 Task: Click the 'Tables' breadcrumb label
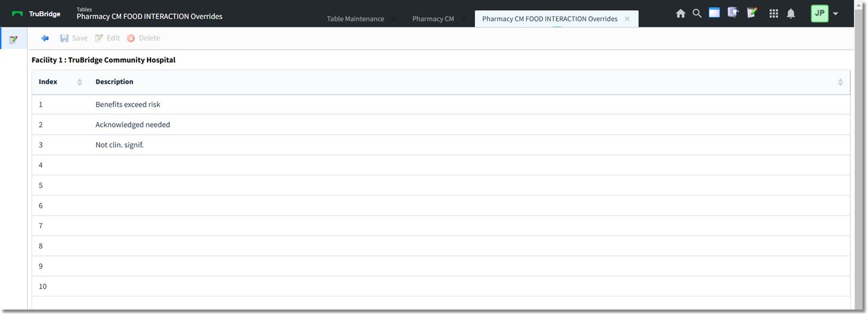[85, 10]
